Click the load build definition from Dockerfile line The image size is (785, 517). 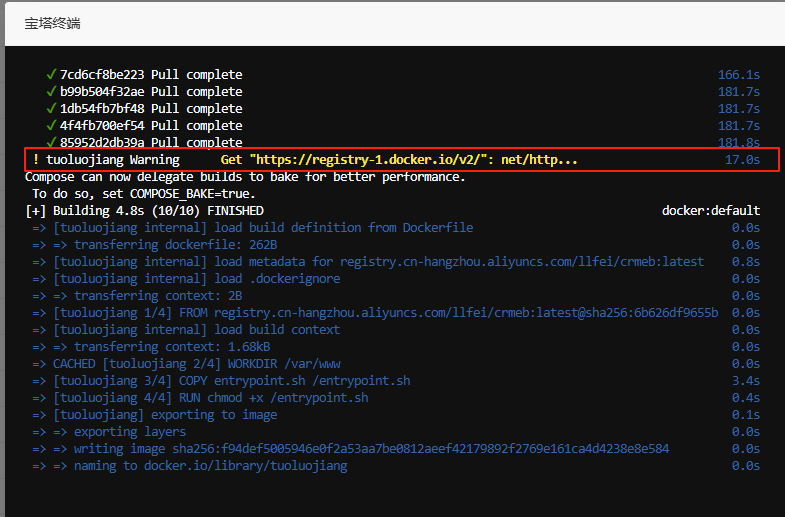253,228
